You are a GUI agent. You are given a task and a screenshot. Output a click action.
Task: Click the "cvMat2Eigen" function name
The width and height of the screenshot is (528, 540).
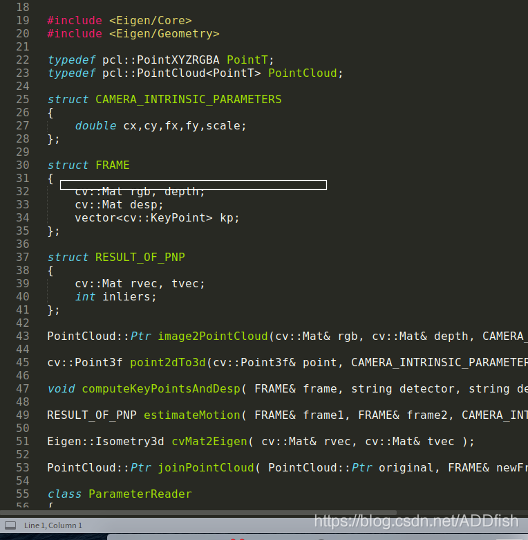tap(209, 441)
